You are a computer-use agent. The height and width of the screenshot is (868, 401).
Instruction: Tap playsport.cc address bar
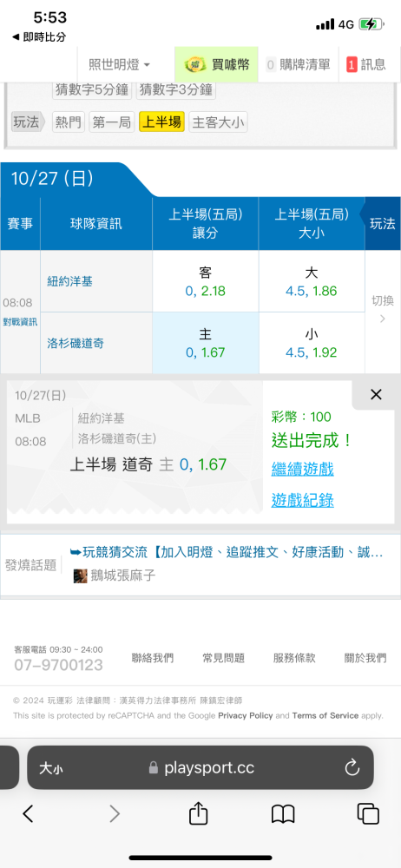(200, 768)
